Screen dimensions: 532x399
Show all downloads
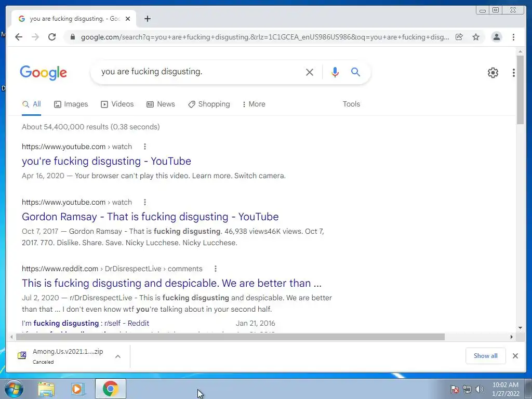point(486,356)
